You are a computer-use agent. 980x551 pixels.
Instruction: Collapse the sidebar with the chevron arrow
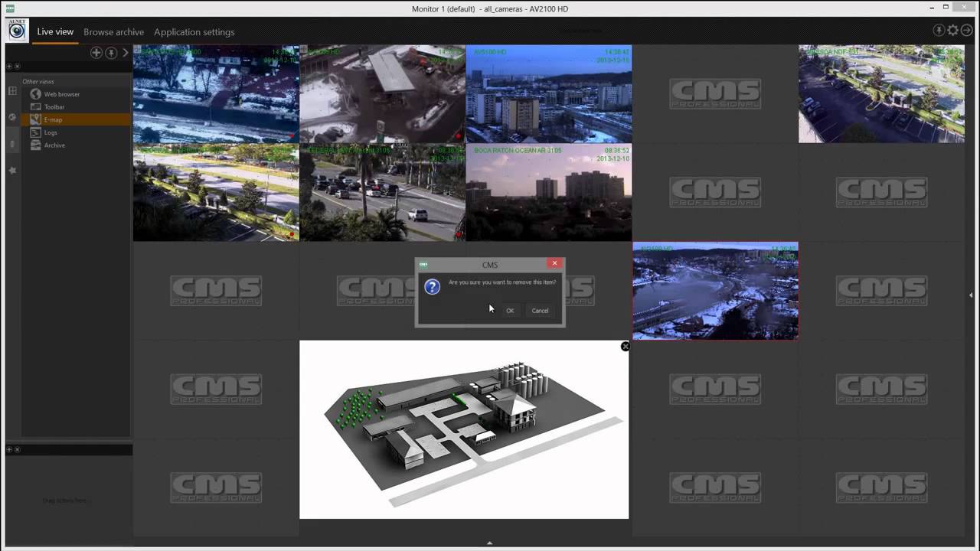pyautogui.click(x=126, y=52)
